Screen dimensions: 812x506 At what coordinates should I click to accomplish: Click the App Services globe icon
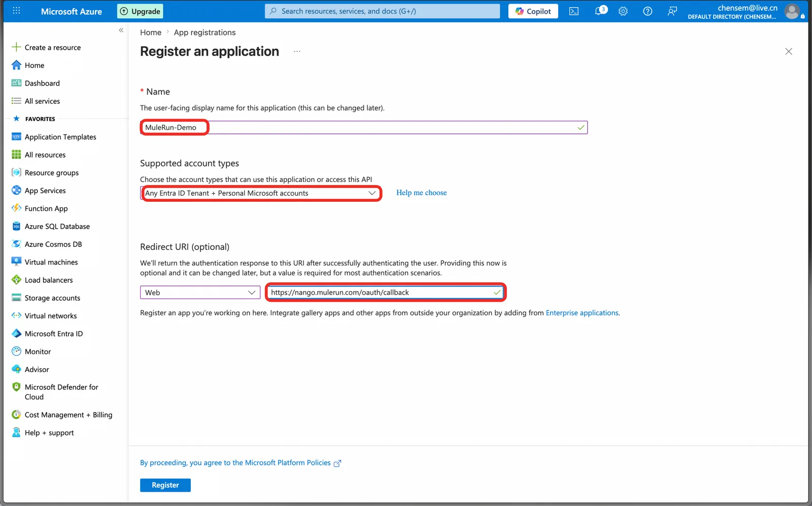coord(16,190)
